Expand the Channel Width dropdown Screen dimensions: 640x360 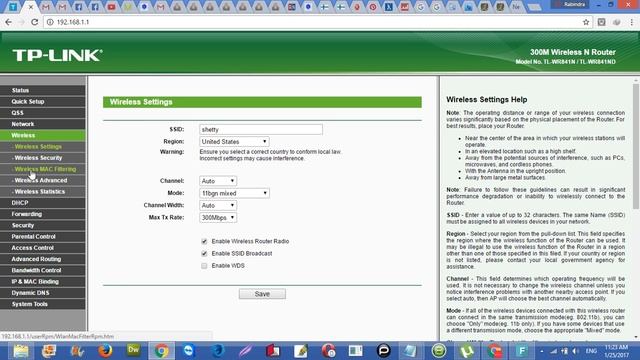[218, 205]
